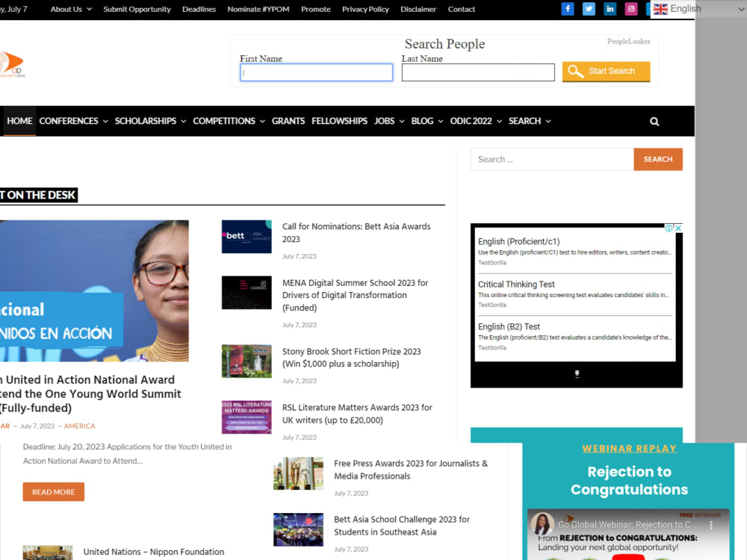Click the Twitter bird icon

click(x=589, y=9)
